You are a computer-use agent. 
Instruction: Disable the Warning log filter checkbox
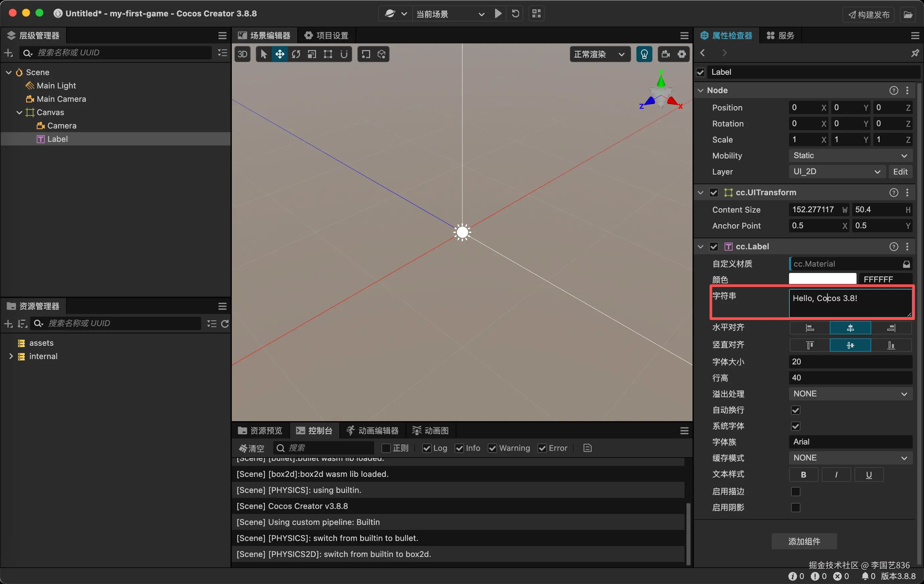[492, 448]
